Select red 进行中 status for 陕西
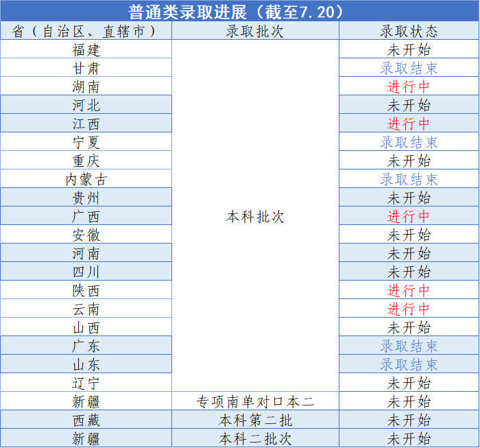This screenshot has width=480, height=448. pos(409,290)
